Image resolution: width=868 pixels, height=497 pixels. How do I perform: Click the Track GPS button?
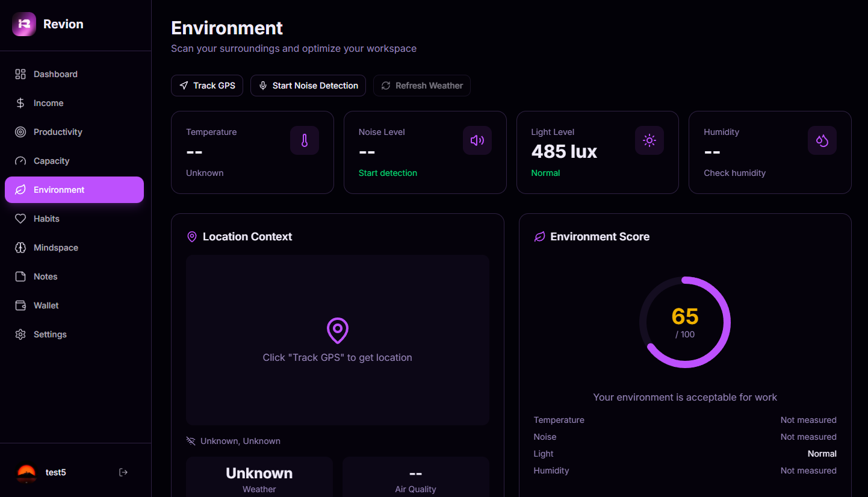(x=207, y=85)
